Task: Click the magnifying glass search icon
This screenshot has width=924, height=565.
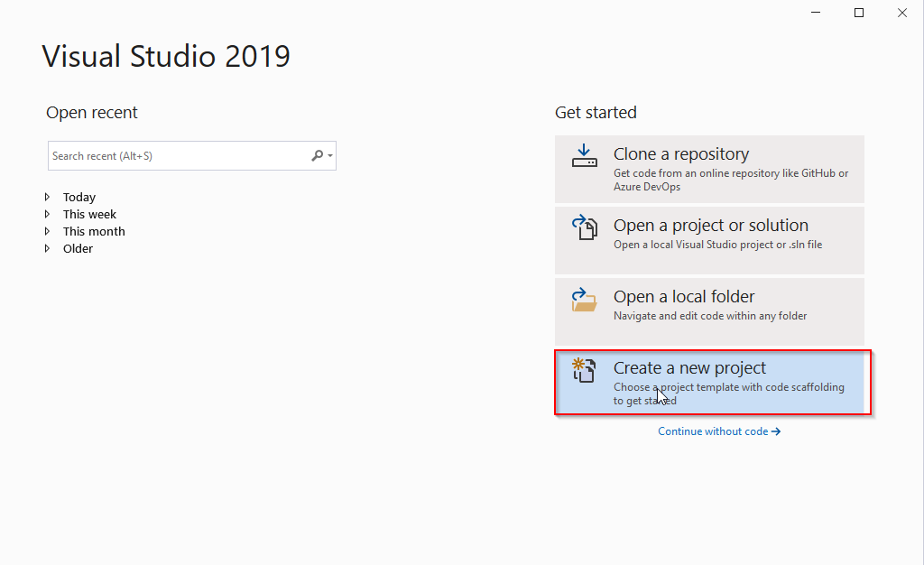Action: click(x=317, y=155)
